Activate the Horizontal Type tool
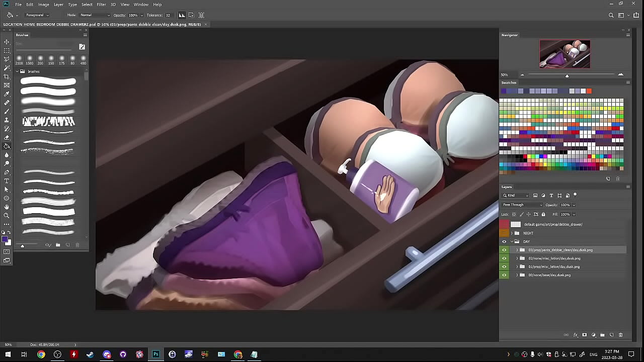The image size is (644, 362). [7, 180]
